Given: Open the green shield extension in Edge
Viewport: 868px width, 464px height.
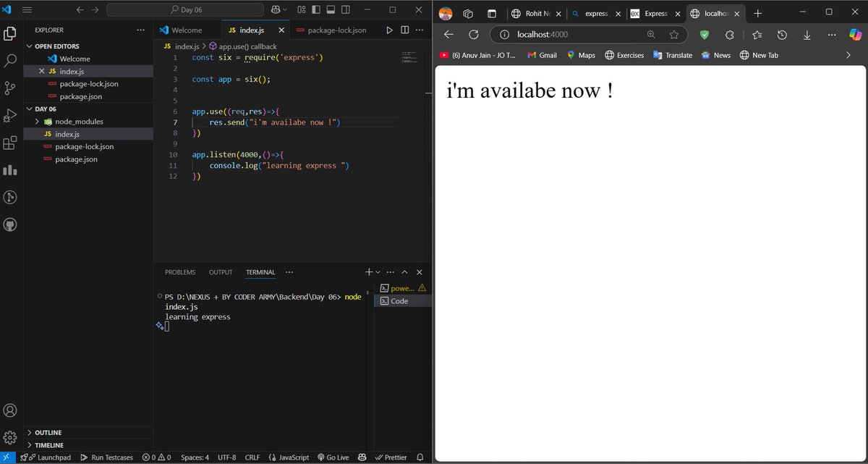Looking at the screenshot, I should 705,35.
